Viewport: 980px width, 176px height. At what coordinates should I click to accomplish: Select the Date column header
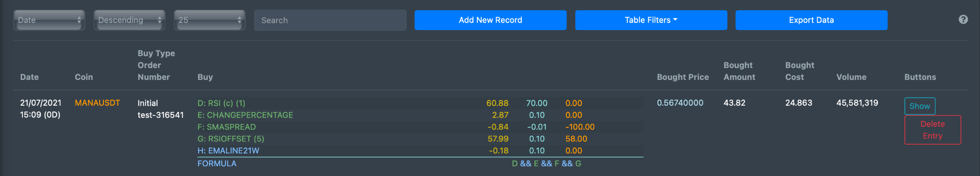pyautogui.click(x=30, y=77)
